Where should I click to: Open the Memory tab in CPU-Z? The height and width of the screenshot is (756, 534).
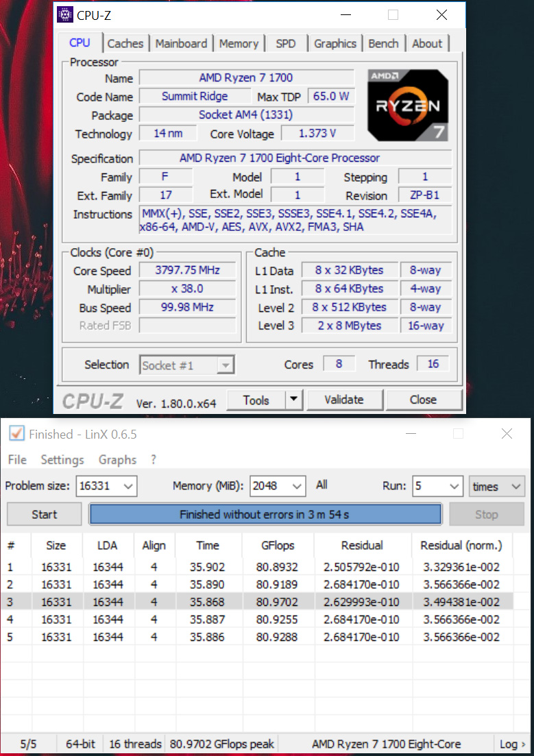click(239, 43)
